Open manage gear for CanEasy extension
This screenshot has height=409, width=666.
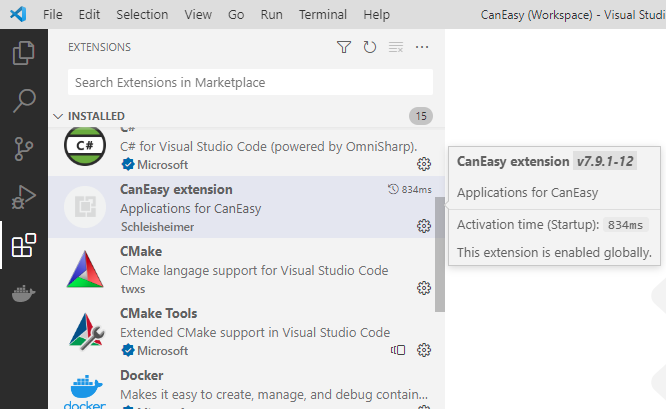click(423, 226)
